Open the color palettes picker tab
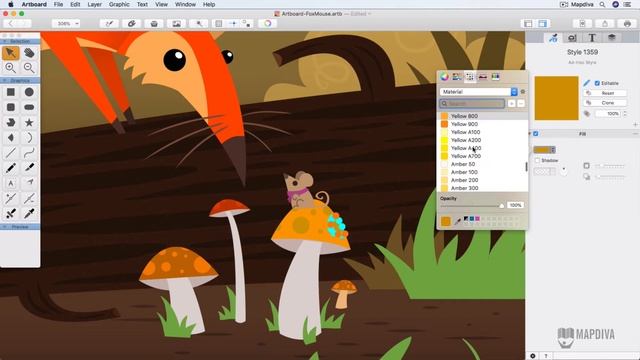640x360 pixels. pos(470,77)
